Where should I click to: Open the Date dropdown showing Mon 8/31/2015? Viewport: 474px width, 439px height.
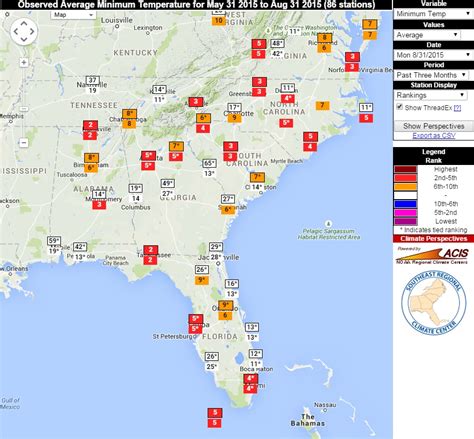coord(433,55)
